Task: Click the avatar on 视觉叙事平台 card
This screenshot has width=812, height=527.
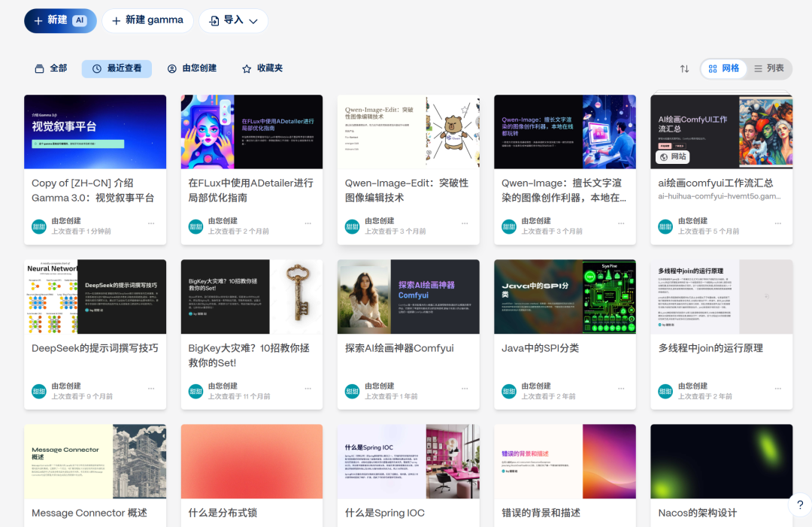Action: coord(39,226)
